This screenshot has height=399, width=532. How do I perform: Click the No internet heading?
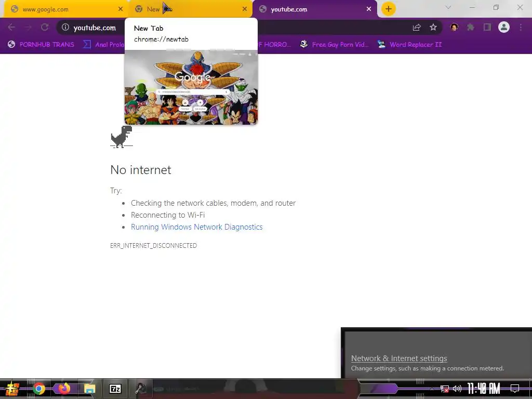(x=141, y=170)
